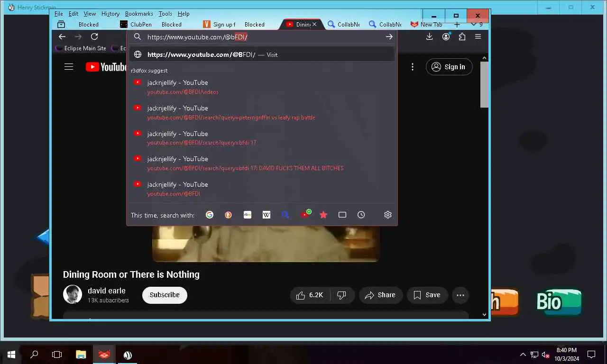Save the video to a playlist

coord(427,295)
